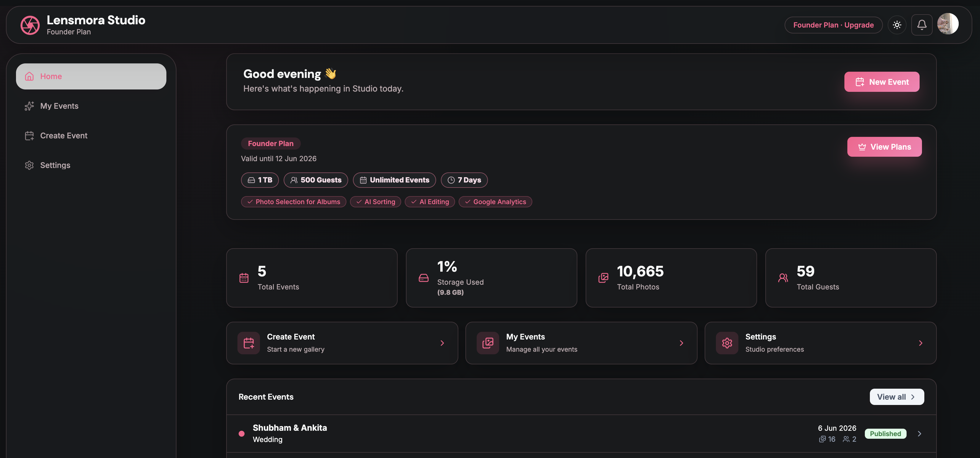Screen dimensions: 980x458
Task: Click the 1 TB storage chip
Action: pyautogui.click(x=260, y=180)
